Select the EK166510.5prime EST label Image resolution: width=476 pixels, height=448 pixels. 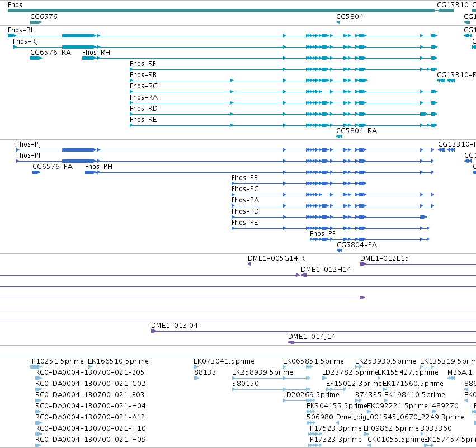(x=119, y=361)
